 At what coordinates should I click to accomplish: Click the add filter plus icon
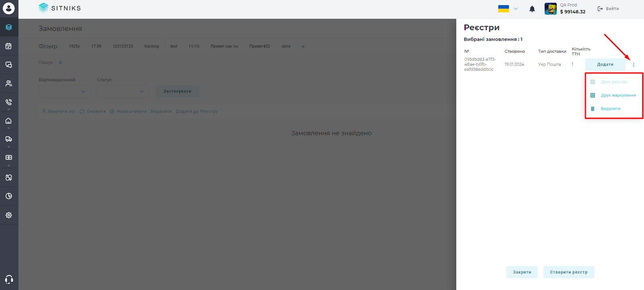(303, 47)
